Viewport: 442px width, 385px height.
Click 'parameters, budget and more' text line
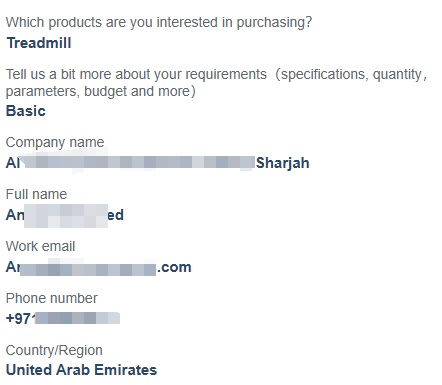click(101, 91)
